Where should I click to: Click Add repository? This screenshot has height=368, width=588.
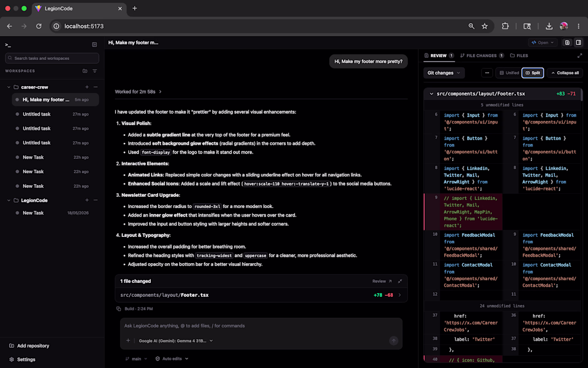pos(29,346)
